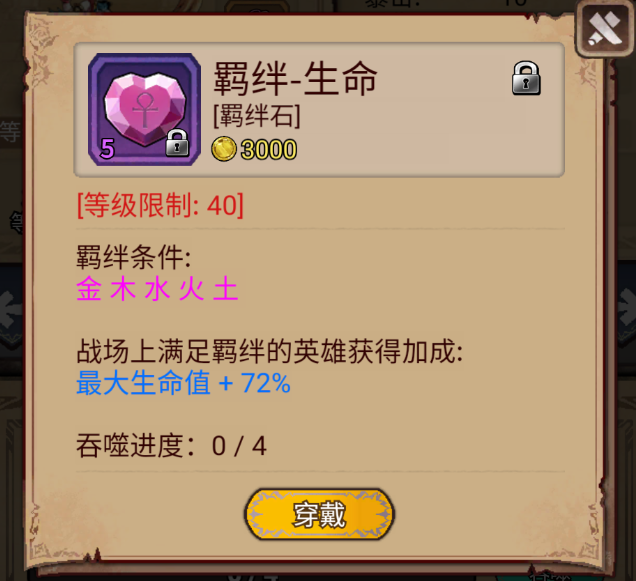Click the 战场上满足羁绊 description line
Screen dimensions: 636x581
(x=269, y=351)
